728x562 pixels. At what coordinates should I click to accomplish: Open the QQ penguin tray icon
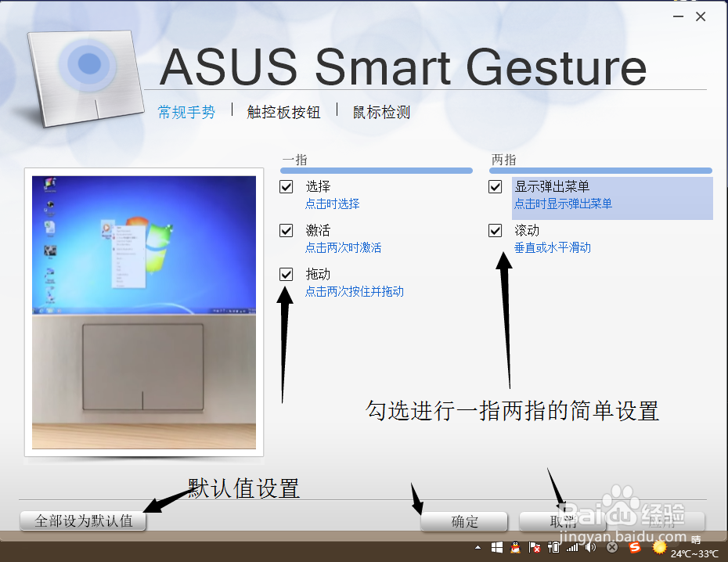515,548
